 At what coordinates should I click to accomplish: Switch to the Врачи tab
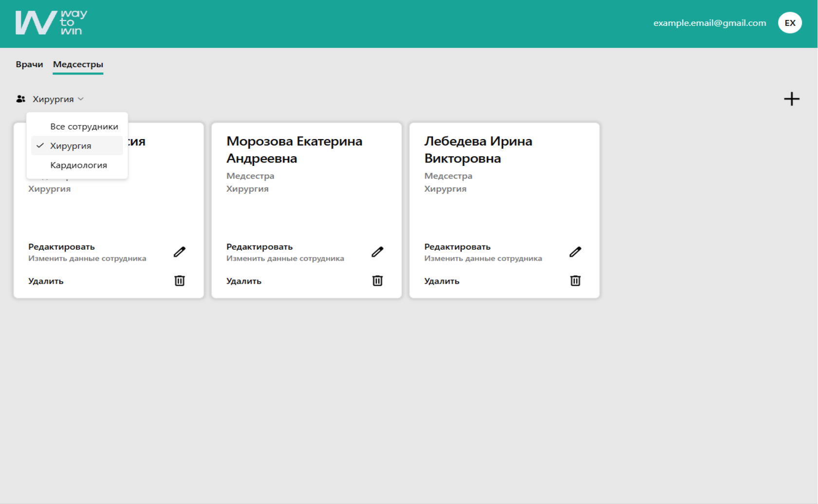point(29,64)
